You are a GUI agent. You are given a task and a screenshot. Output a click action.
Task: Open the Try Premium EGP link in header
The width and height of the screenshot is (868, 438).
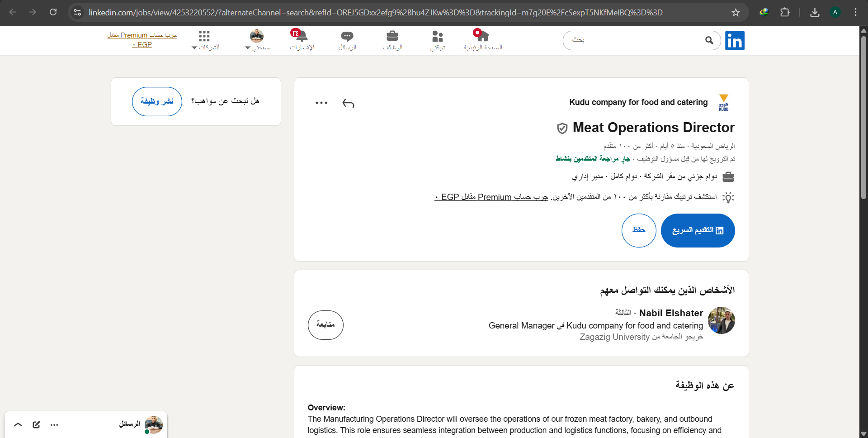click(x=142, y=40)
